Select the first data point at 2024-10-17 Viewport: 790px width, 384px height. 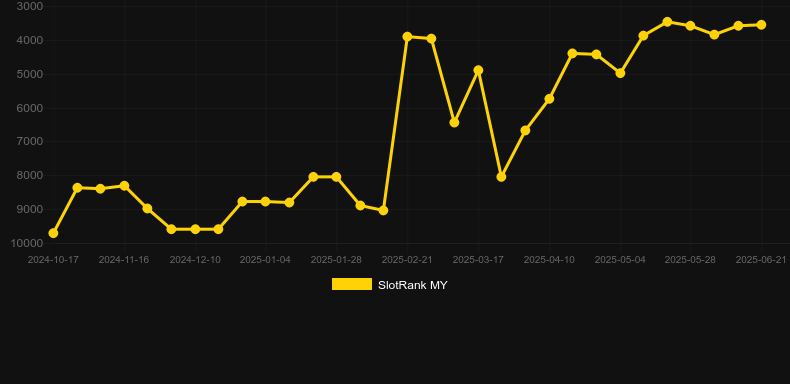click(x=53, y=233)
